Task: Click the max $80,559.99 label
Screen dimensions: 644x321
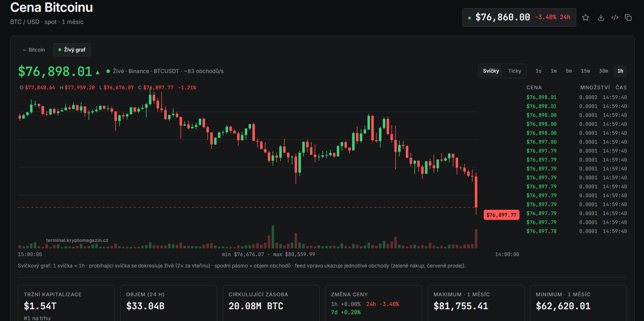Action: (x=294, y=254)
